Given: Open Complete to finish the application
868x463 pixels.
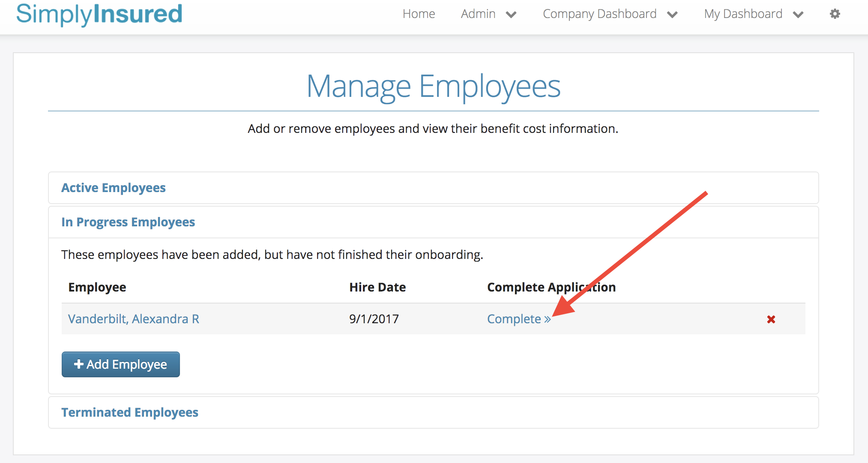Looking at the screenshot, I should click(x=515, y=319).
